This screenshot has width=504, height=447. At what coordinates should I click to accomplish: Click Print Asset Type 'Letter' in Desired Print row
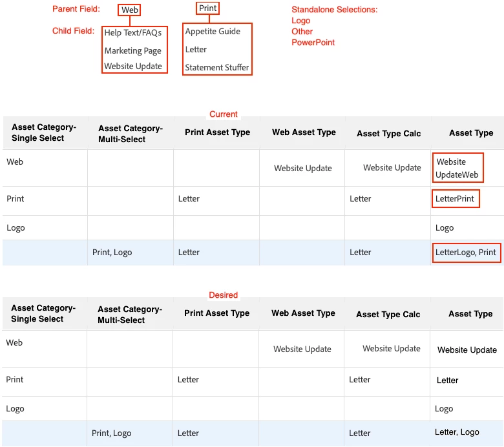pos(188,380)
